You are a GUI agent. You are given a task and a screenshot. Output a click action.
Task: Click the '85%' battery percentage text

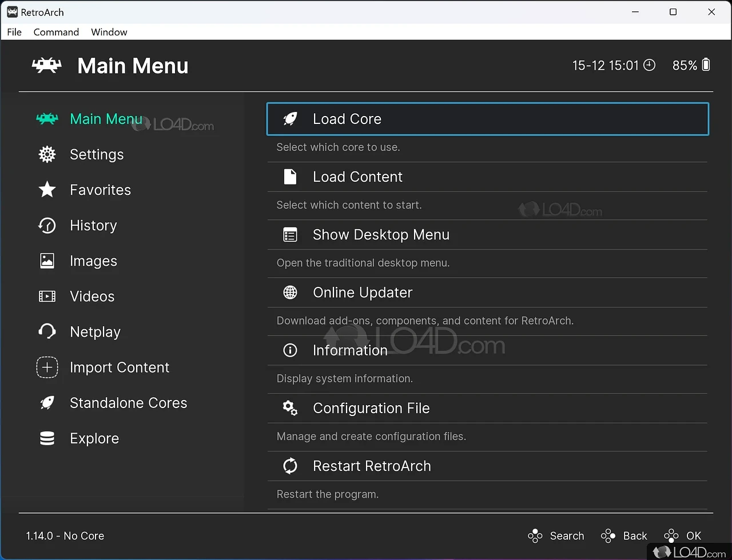click(x=685, y=65)
